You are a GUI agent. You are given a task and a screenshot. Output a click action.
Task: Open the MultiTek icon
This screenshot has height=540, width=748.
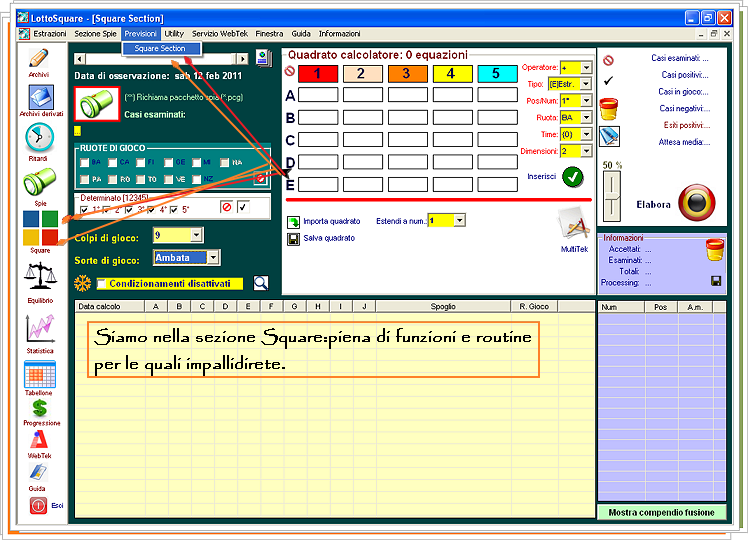(572, 225)
